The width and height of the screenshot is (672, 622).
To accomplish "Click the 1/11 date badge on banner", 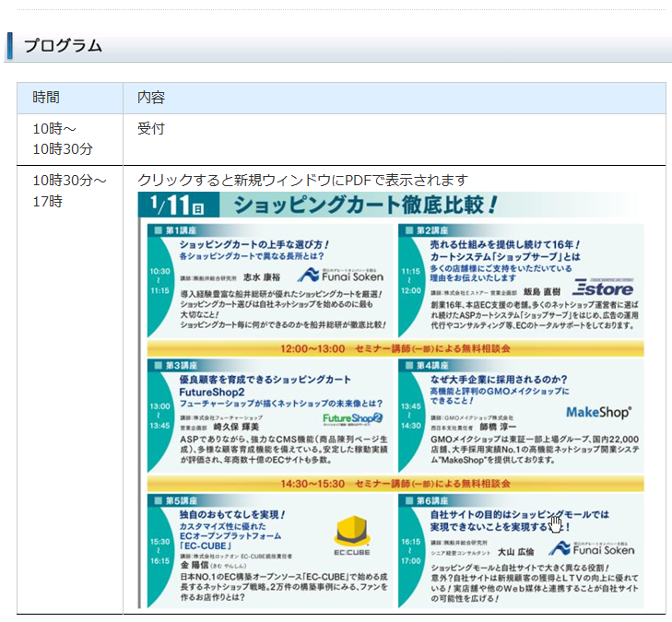I will coord(178,205).
